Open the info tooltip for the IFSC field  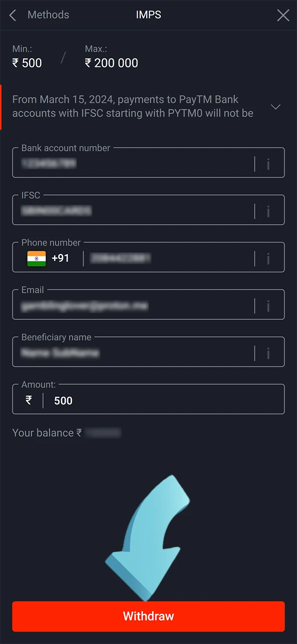pos(268,210)
